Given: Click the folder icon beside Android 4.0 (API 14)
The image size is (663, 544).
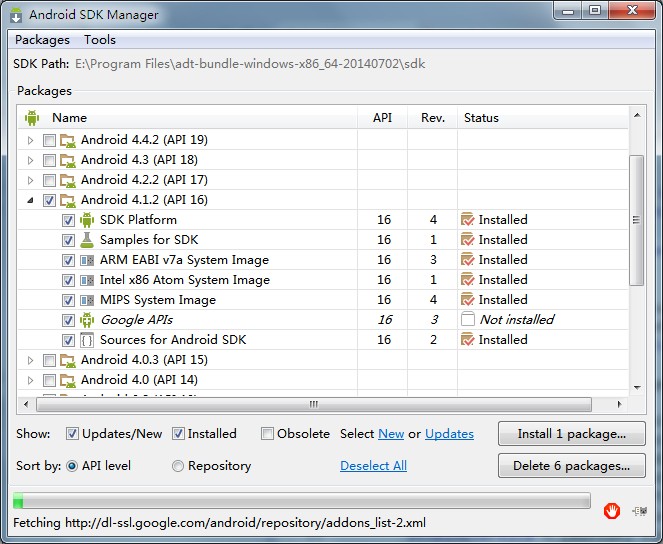Looking at the screenshot, I should pyautogui.click(x=68, y=380).
